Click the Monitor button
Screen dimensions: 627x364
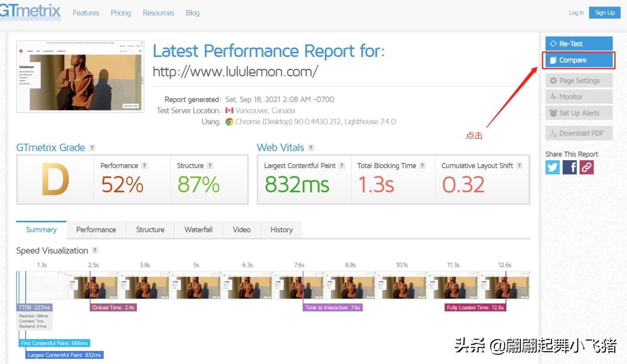click(579, 97)
